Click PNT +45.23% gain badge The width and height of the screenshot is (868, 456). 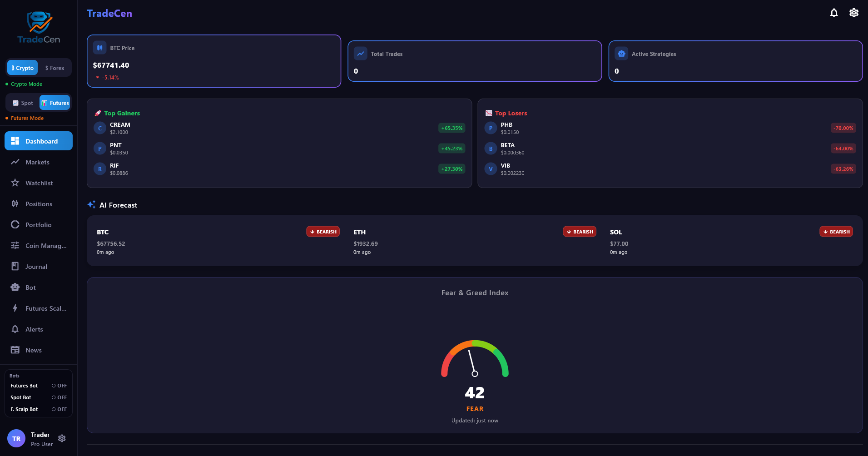(x=452, y=149)
